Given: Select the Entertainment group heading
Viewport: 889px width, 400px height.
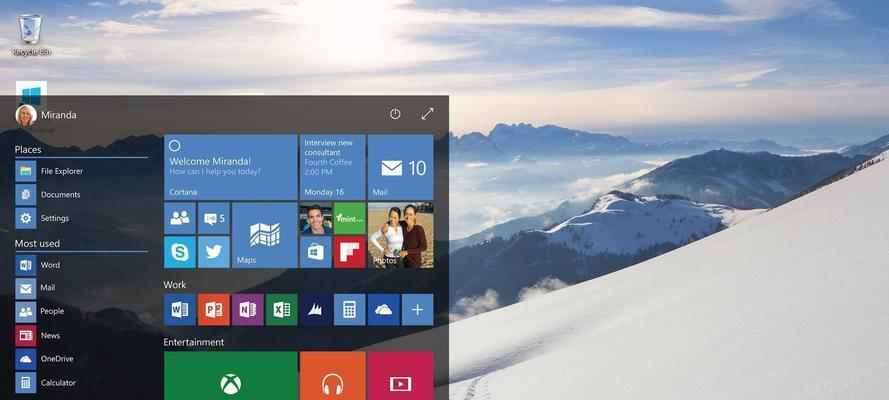Looking at the screenshot, I should click(193, 342).
